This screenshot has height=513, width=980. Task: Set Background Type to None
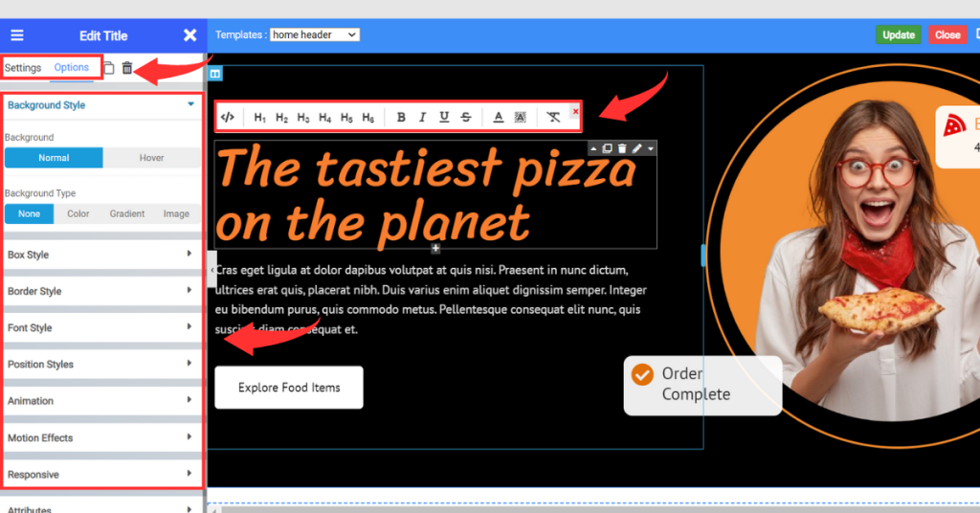(x=29, y=213)
